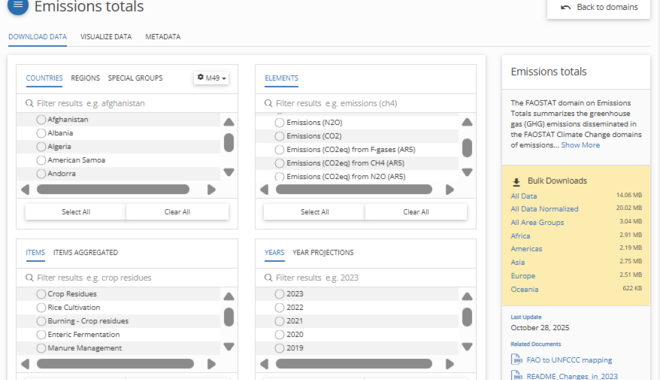The width and height of the screenshot is (660, 380).
Task: Open the FAO to UNFCCC mapping document
Action: (x=569, y=360)
